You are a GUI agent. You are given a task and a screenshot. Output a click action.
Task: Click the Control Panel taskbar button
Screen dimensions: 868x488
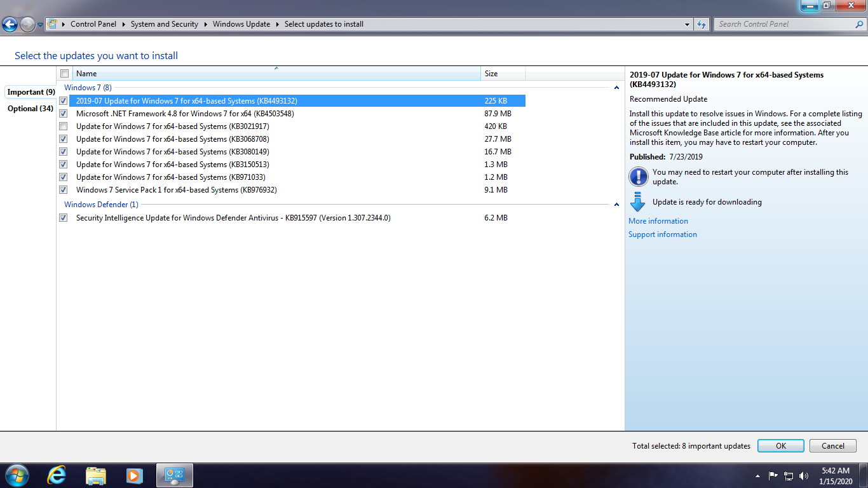(174, 475)
